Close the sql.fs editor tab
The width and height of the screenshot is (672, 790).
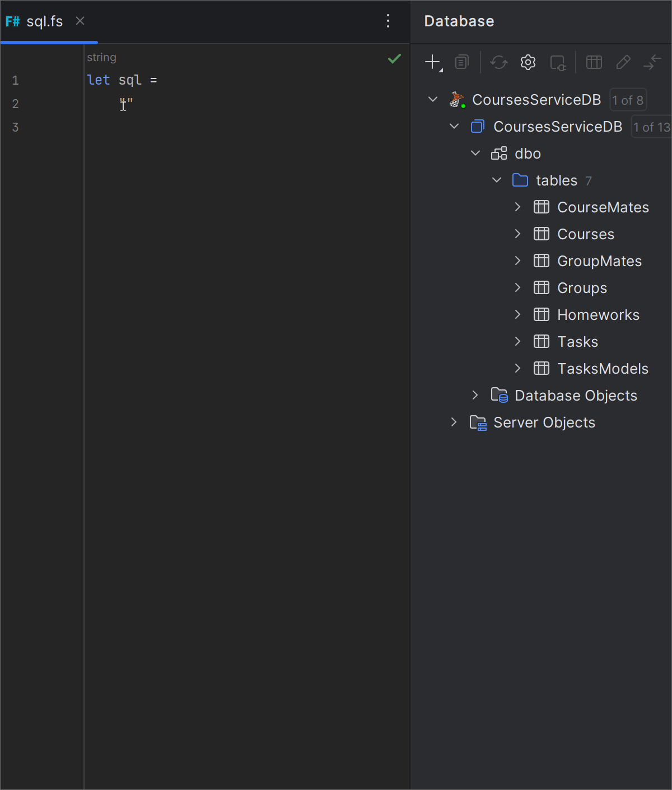click(x=80, y=21)
